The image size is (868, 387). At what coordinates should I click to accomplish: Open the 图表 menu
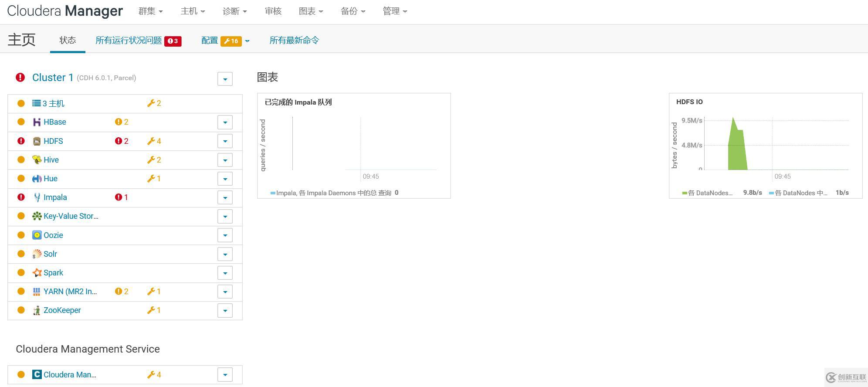(x=311, y=11)
